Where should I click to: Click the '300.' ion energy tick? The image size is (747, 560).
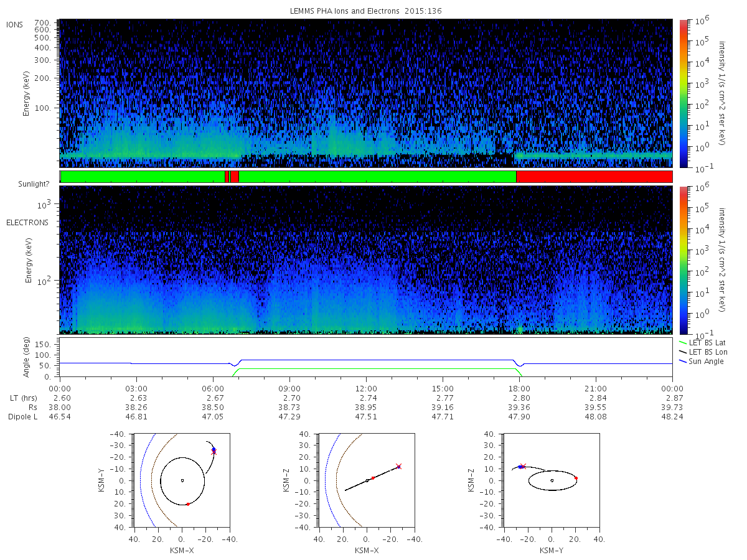(42, 60)
